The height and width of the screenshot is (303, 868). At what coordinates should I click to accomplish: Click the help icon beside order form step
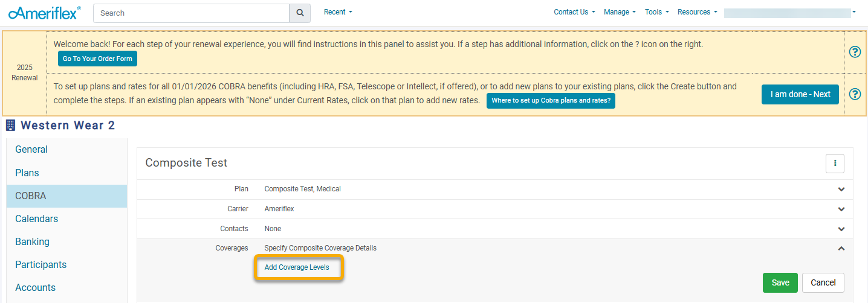[x=855, y=52]
